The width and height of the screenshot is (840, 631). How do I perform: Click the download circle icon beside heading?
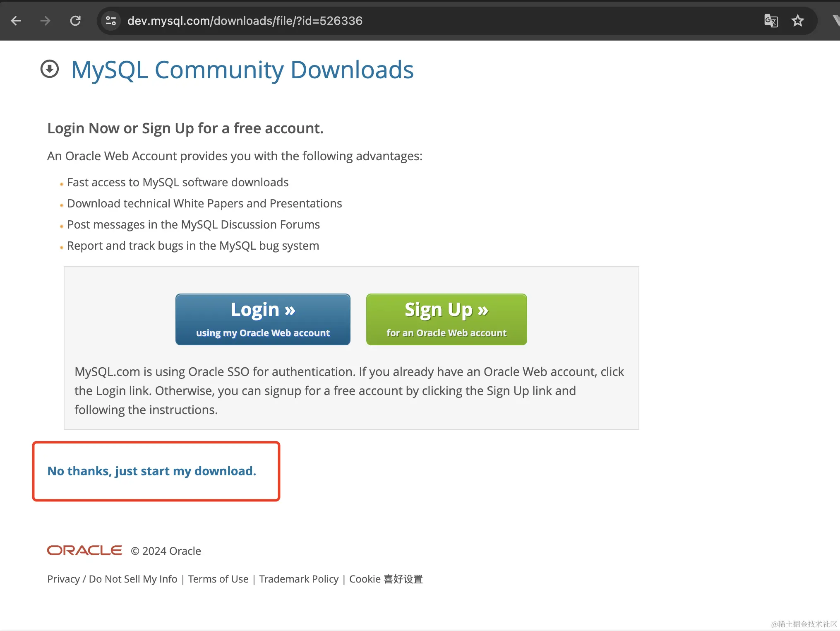click(50, 69)
